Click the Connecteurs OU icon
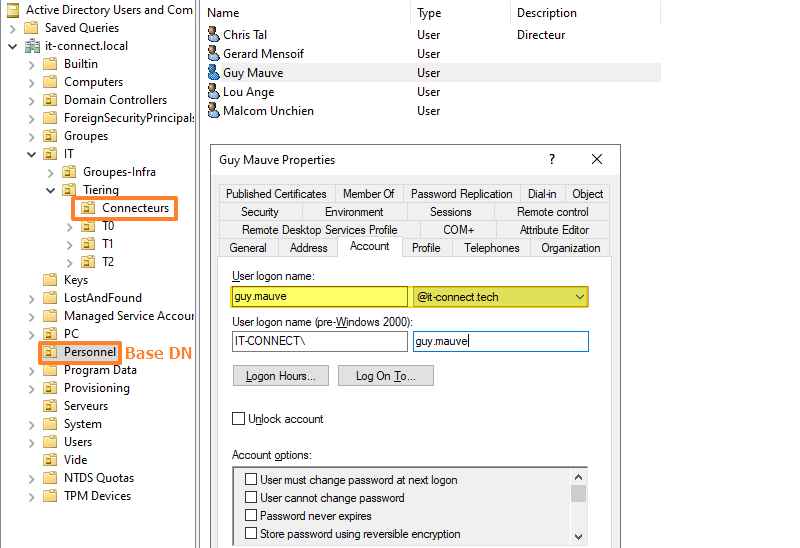Viewport: 800px width, 548px height. point(88,208)
